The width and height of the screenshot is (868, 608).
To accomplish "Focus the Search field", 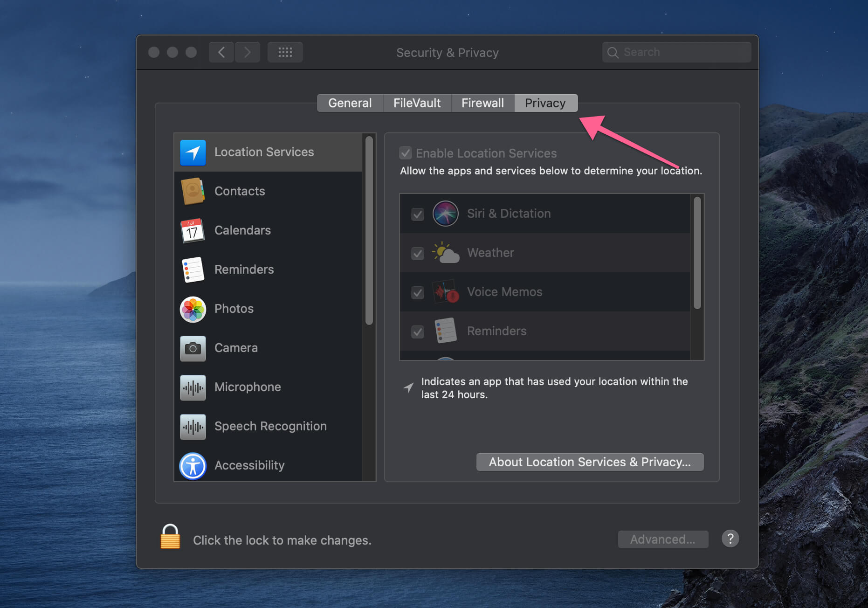I will (676, 52).
